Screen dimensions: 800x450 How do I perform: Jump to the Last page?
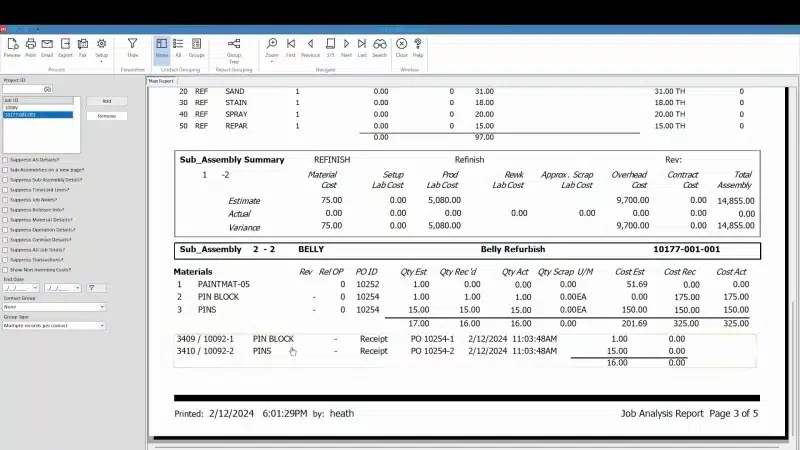[362, 47]
